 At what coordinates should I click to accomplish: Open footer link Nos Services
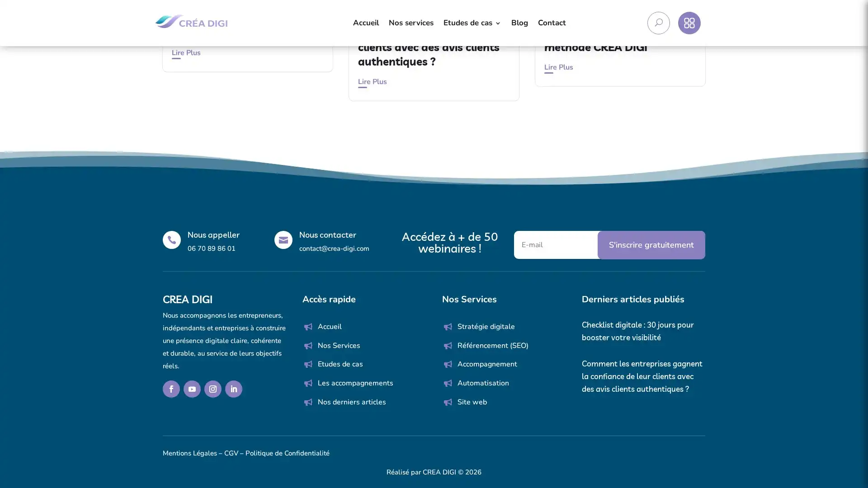[339, 346]
